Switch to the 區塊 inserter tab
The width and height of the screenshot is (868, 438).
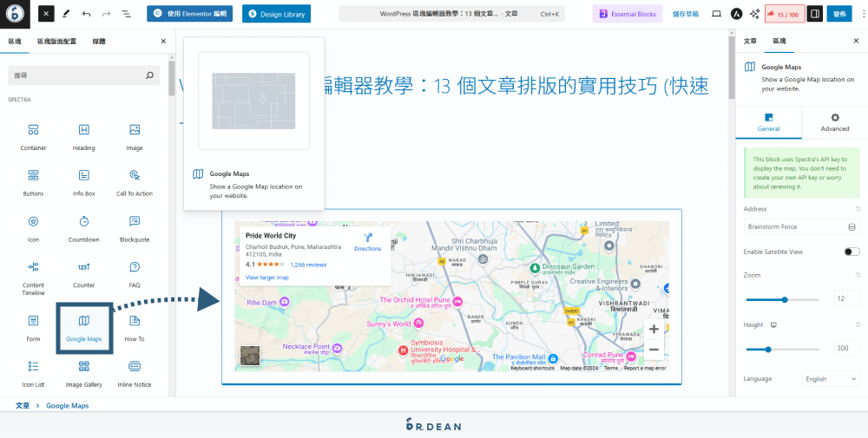(x=15, y=41)
